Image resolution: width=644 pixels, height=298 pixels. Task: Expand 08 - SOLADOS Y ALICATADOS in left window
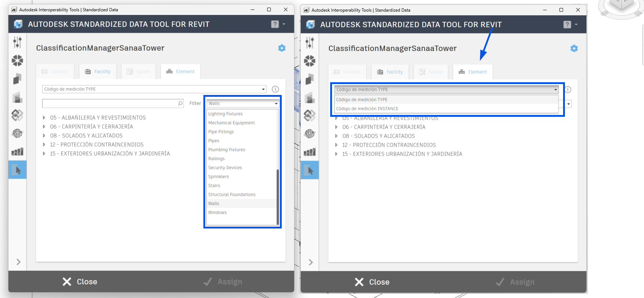(44, 136)
